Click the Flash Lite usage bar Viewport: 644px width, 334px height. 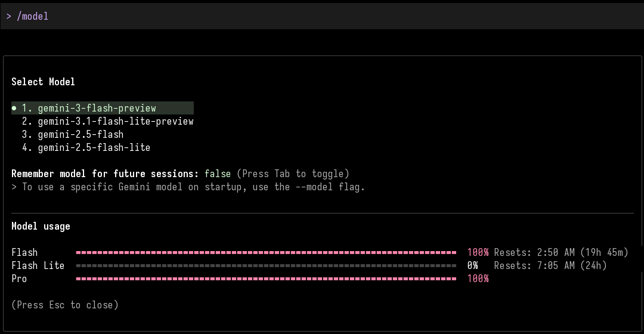click(266, 266)
